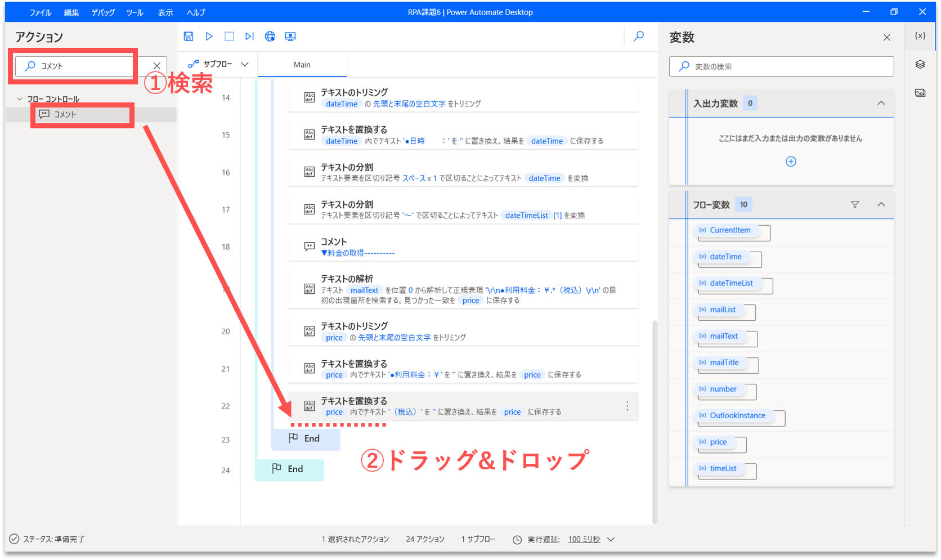The height and width of the screenshot is (560, 941).
Task: Filter flow variables with funnel icon
Action: tap(855, 204)
